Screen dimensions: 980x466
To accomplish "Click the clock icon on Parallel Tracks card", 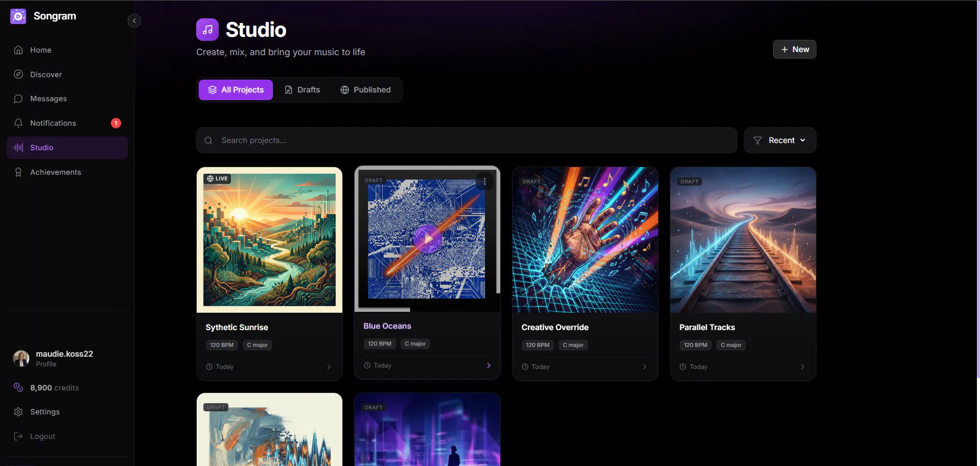I will click(683, 367).
